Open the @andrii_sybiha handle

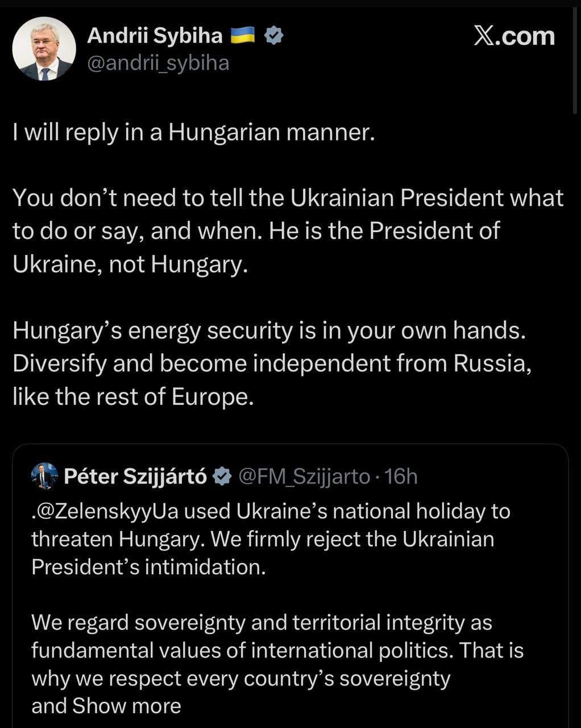pyautogui.click(x=158, y=63)
